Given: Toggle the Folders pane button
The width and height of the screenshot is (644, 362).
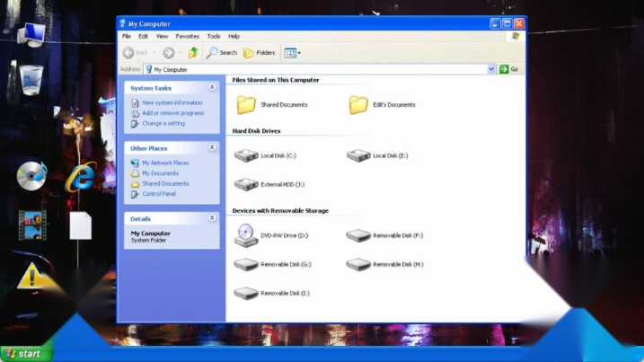Looking at the screenshot, I should (260, 53).
